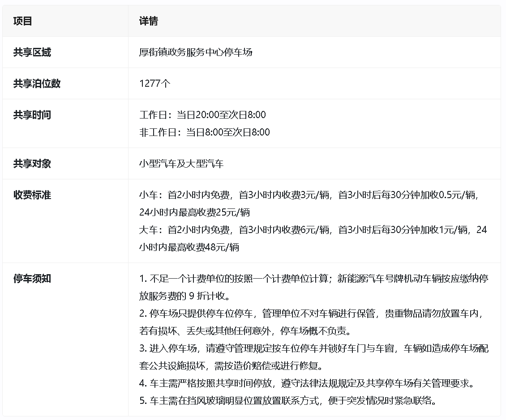Click notice item 1 about 计费单位
Viewport: 506px width, 420px height.
[x=313, y=279]
